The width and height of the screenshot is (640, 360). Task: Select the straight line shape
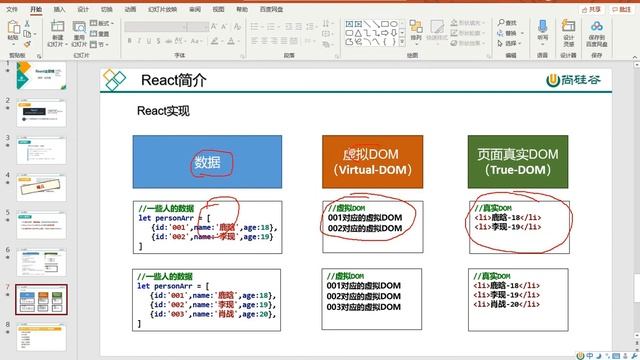pyautogui.click(x=367, y=24)
